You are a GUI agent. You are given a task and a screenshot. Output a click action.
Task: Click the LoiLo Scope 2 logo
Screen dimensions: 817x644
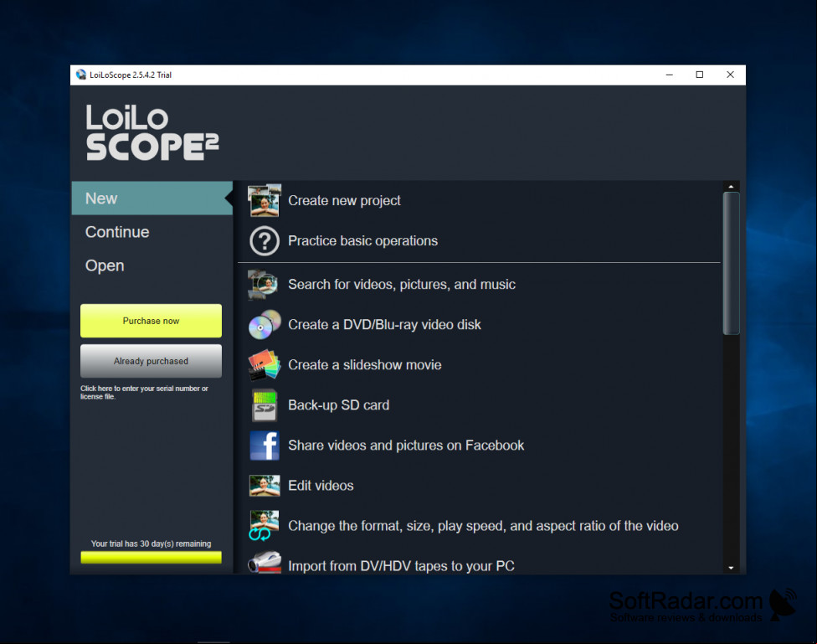152,132
